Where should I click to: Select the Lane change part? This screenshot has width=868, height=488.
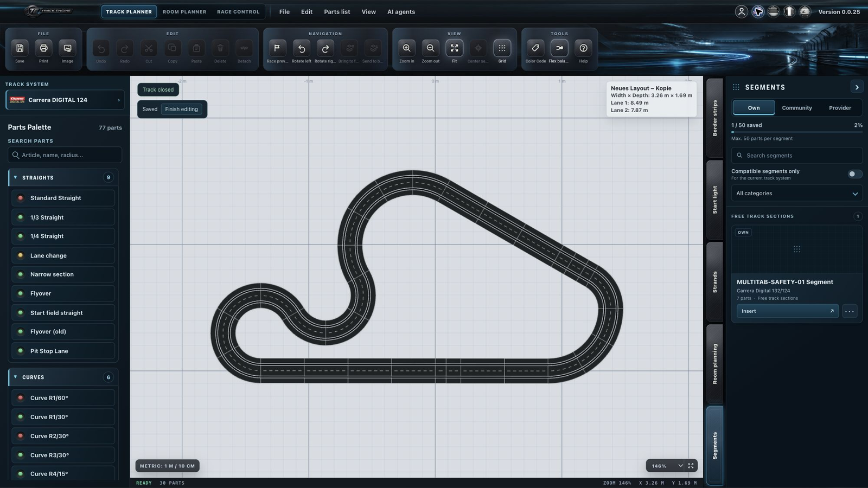click(x=63, y=255)
